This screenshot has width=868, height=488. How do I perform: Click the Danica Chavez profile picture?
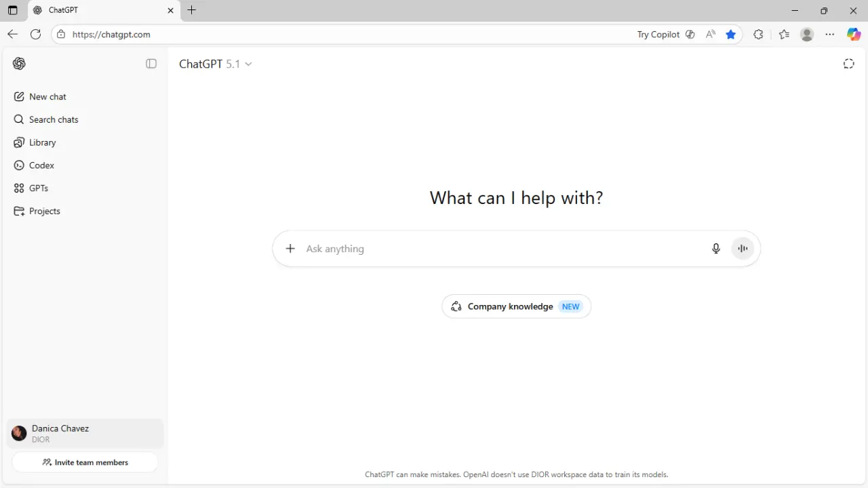pos(19,433)
